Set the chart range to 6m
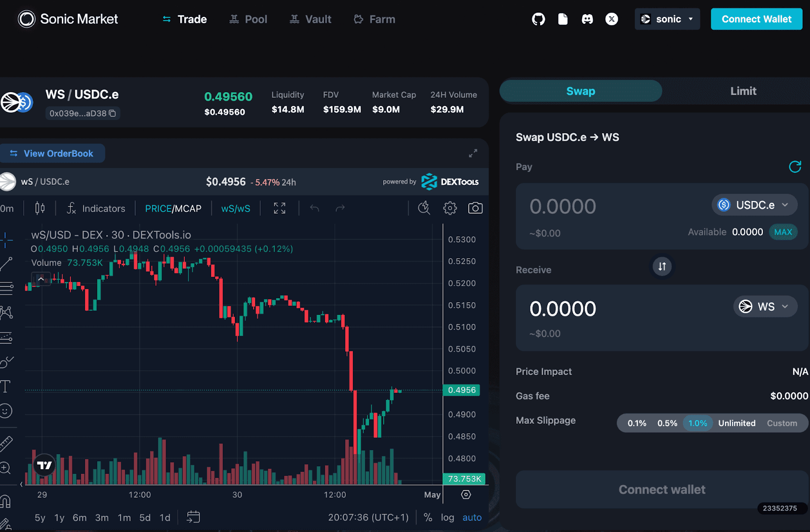 [79, 517]
